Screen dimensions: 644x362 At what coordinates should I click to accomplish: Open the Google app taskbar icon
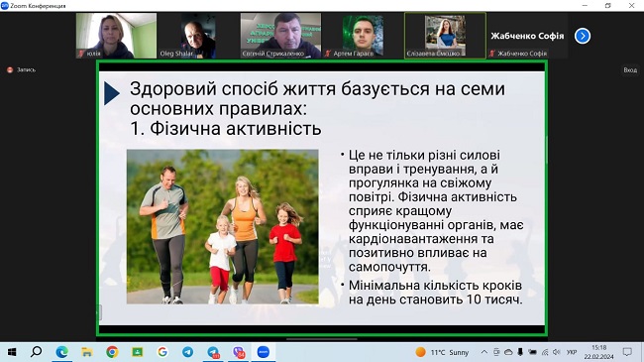point(162,352)
